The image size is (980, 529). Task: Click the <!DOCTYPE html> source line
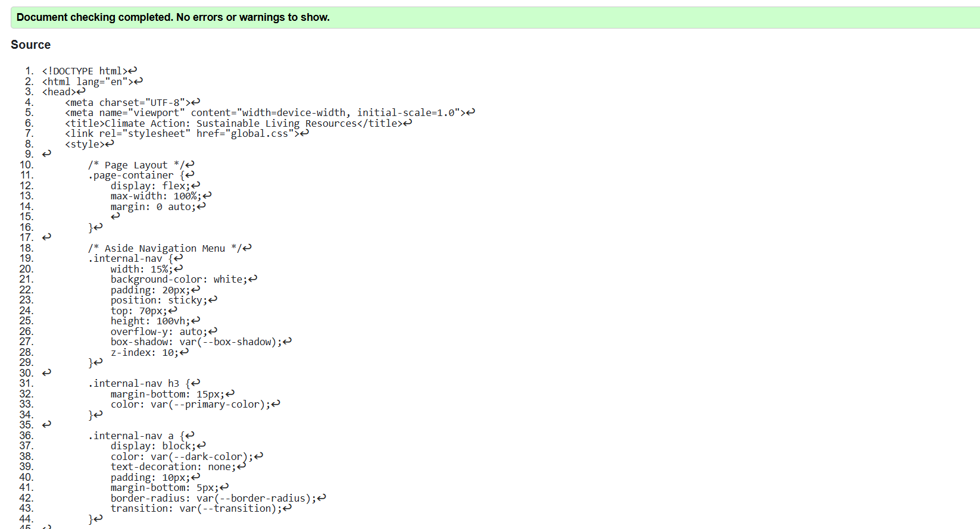click(x=89, y=71)
